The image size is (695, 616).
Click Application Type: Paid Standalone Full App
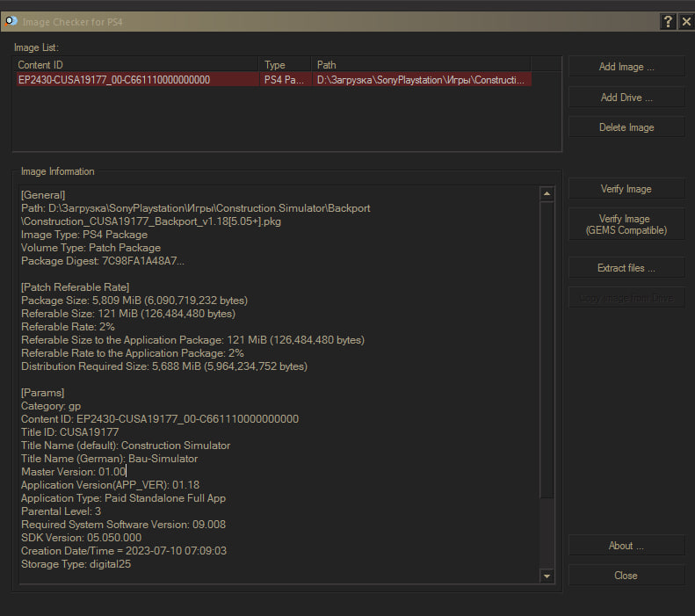pyautogui.click(x=123, y=498)
